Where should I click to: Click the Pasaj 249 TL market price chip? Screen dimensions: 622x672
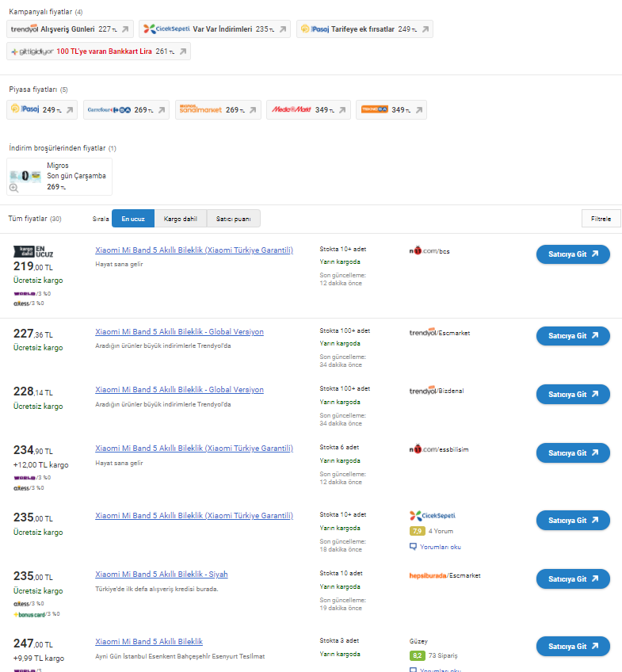(42, 109)
